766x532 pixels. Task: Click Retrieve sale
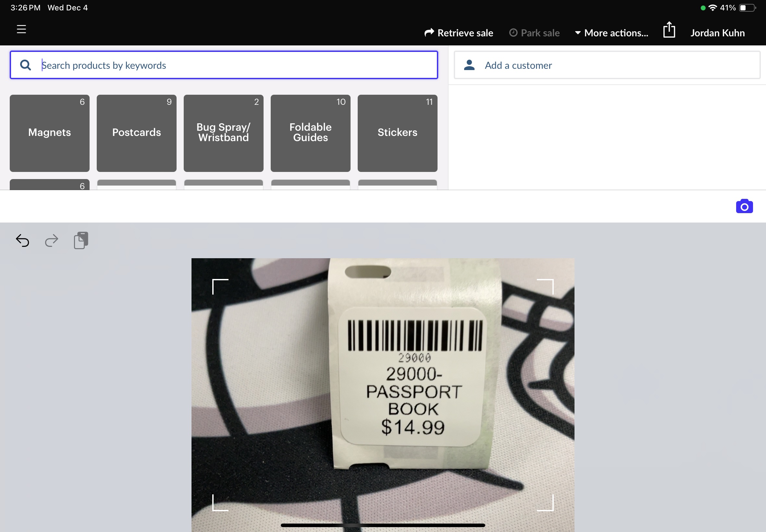(459, 33)
